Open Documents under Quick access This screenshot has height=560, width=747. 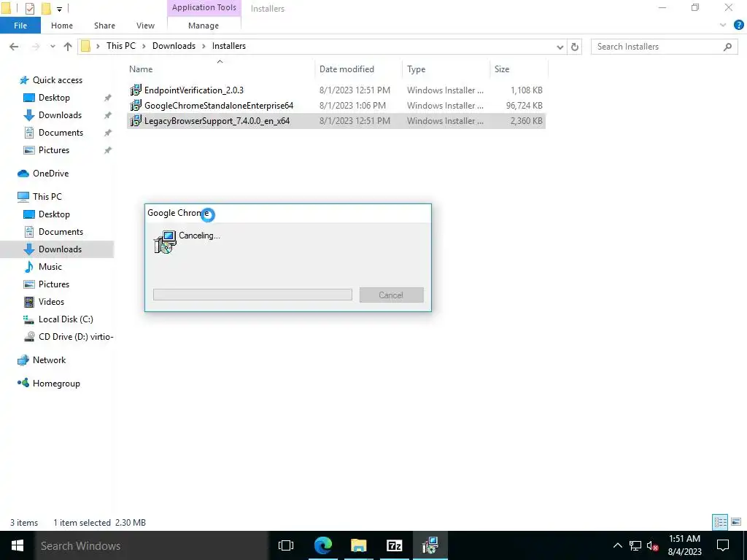coord(61,133)
